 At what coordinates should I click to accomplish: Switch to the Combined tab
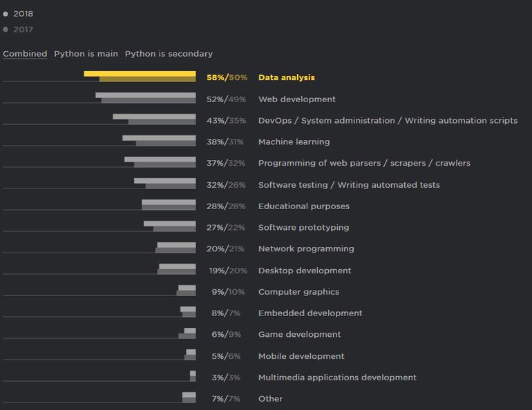point(25,54)
